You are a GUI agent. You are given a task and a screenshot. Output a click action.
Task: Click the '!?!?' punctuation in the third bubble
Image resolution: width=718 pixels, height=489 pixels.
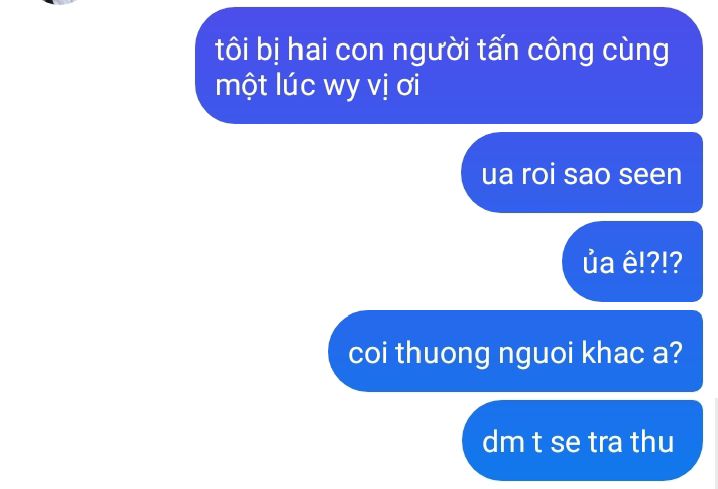(660, 263)
